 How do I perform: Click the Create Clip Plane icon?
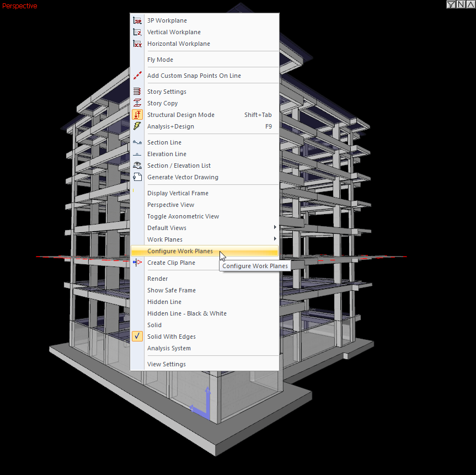[137, 263]
